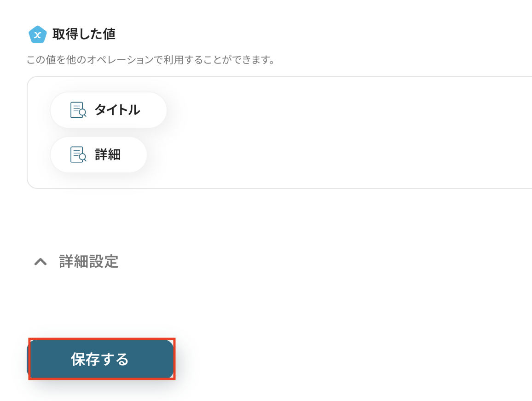Click the description text about other operations
The height and width of the screenshot is (401, 532).
coord(150,60)
